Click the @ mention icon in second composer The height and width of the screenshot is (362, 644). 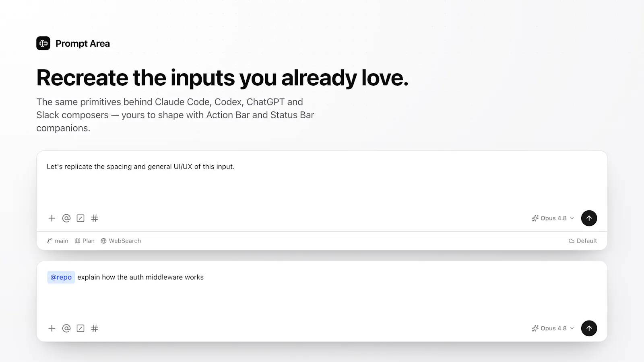pos(66,328)
